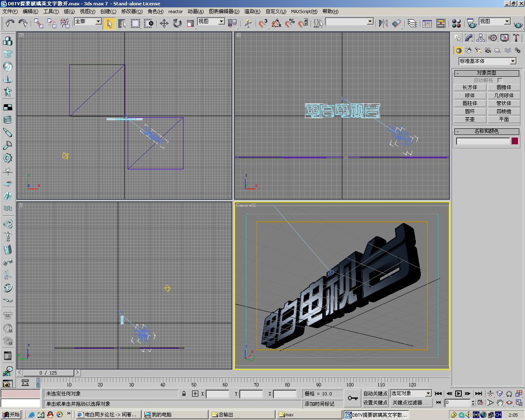Open the 修改器(O) menu

pos(132,11)
